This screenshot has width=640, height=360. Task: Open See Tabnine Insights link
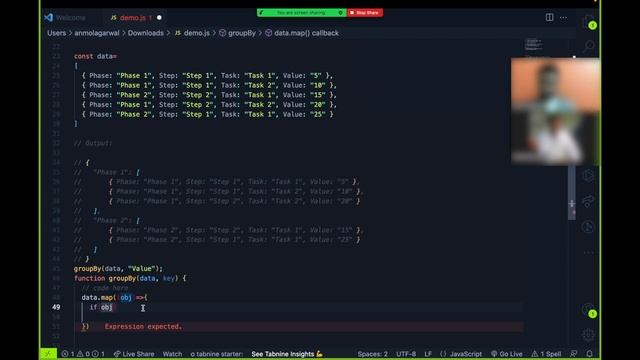(287, 354)
